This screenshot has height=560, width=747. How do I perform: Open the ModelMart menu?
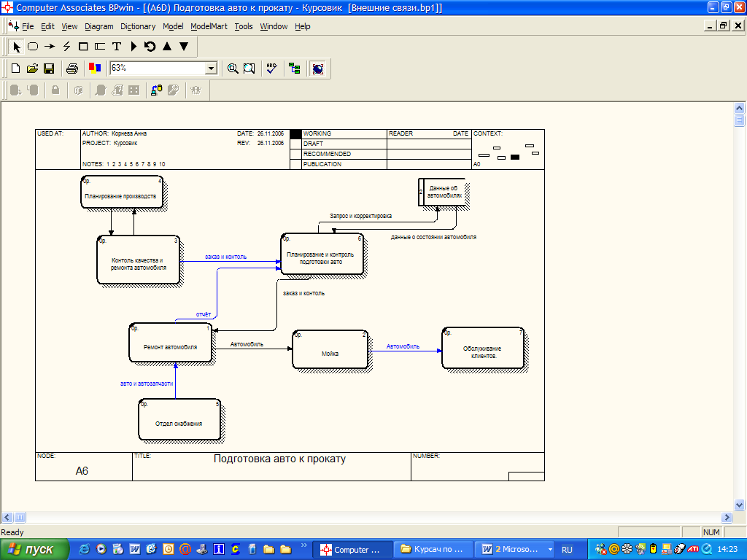click(x=209, y=27)
